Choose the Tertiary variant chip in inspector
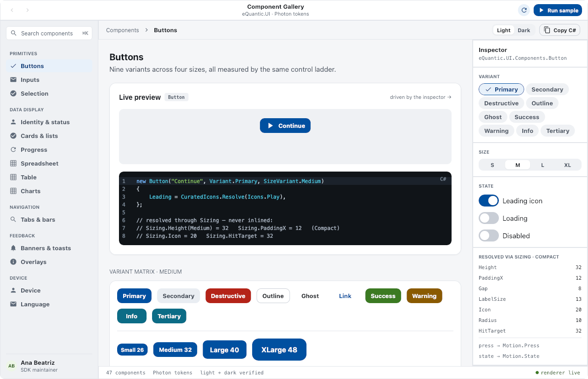588x379 pixels. tap(558, 131)
